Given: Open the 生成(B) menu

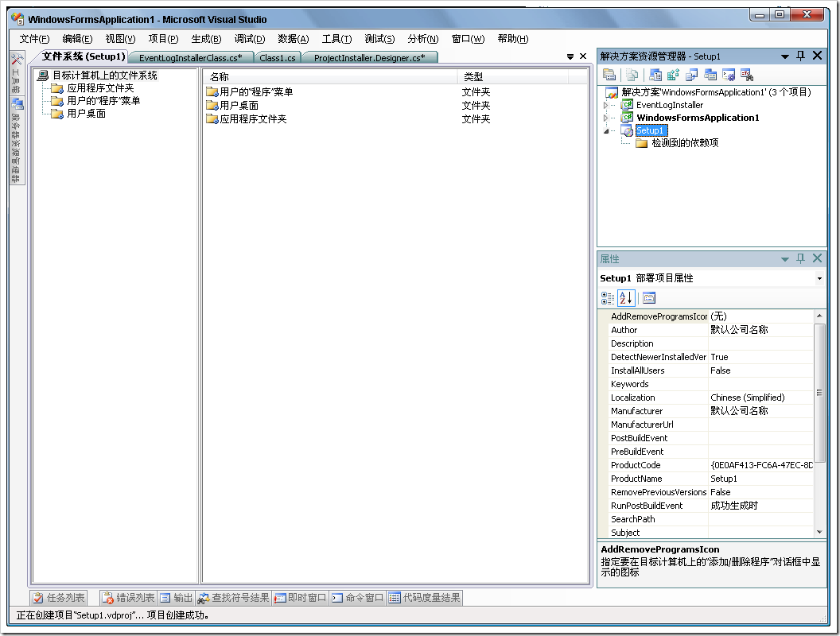Looking at the screenshot, I should (206, 38).
